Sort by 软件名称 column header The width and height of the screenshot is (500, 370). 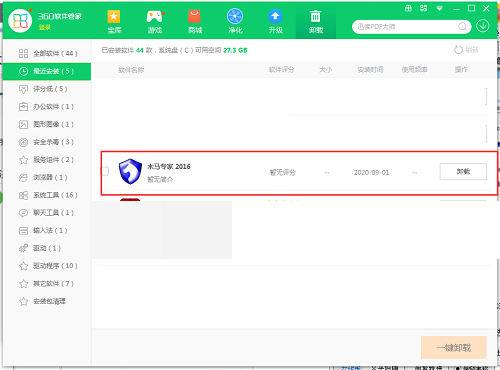pyautogui.click(x=131, y=70)
